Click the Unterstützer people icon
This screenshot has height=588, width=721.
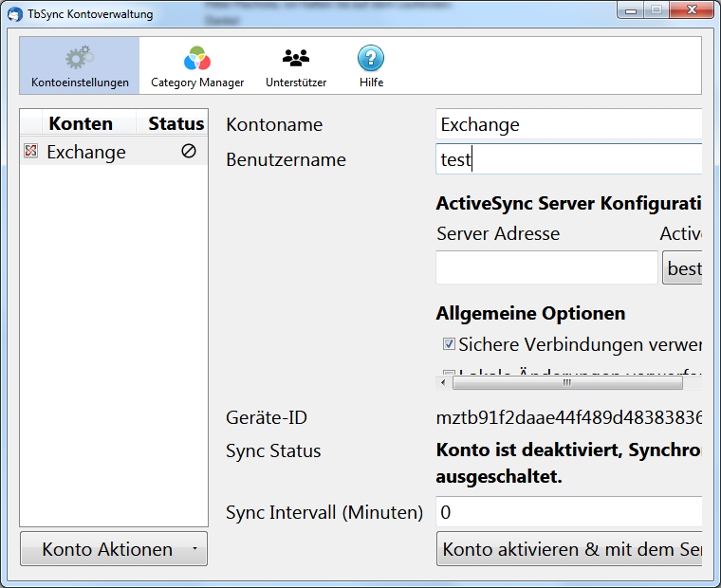coord(296,59)
